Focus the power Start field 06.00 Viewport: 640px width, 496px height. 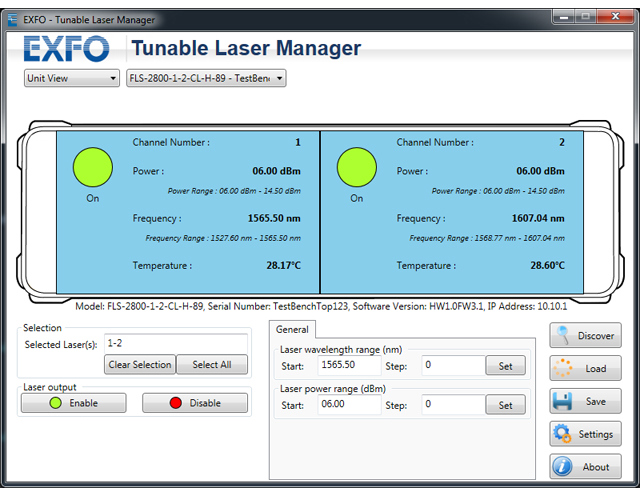[x=349, y=404]
